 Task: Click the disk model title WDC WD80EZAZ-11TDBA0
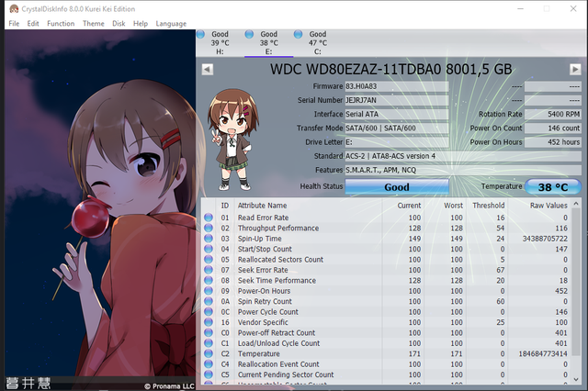point(391,69)
